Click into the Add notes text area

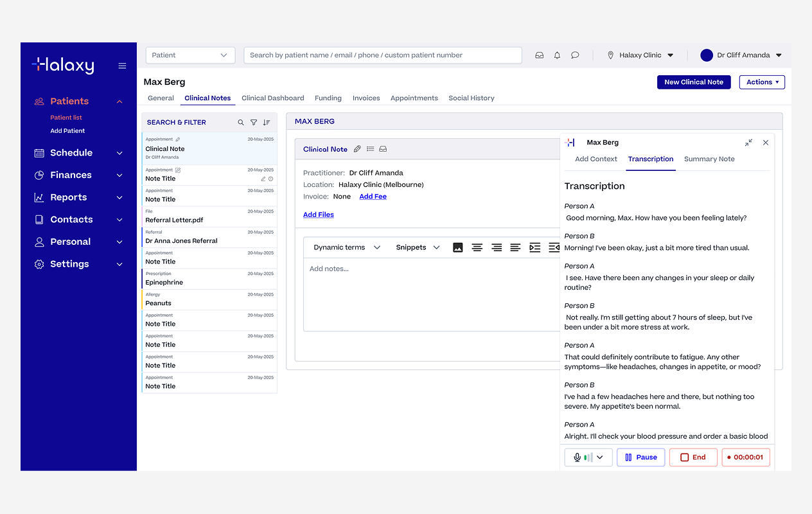click(x=432, y=294)
